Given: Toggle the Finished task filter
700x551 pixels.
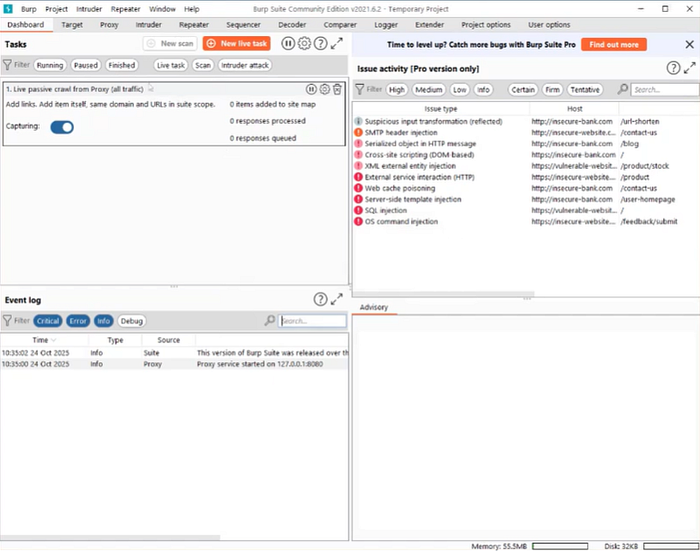Looking at the screenshot, I should pos(121,65).
